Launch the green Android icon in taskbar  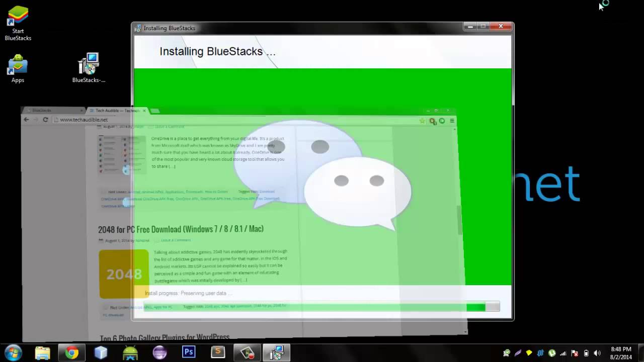tap(130, 352)
